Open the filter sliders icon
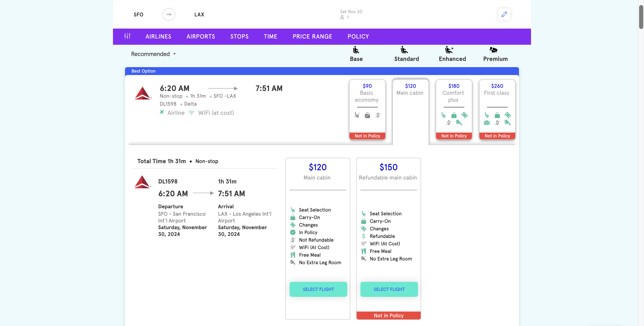 (x=127, y=36)
